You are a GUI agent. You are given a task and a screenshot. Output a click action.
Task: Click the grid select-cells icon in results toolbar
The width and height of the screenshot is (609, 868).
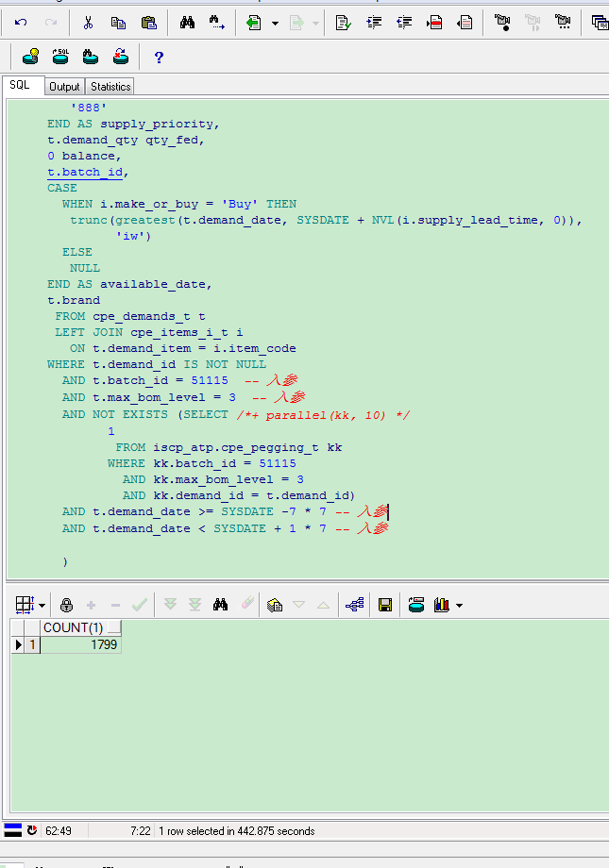25,605
